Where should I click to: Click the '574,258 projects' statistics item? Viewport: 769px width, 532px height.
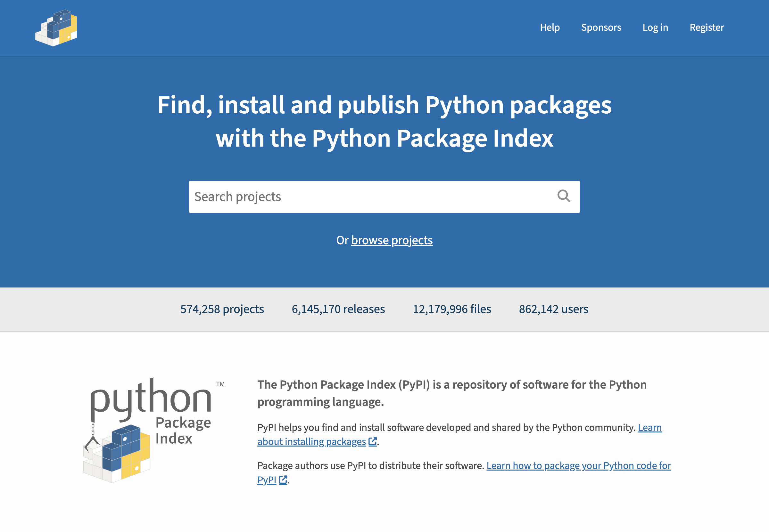(x=223, y=309)
